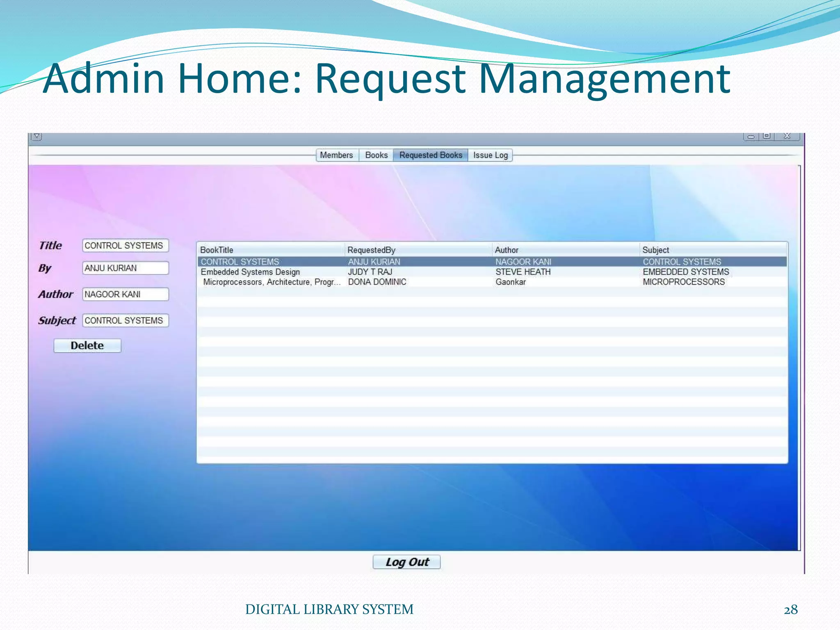The width and height of the screenshot is (840, 630).
Task: Click the Author input field
Action: pos(125,294)
